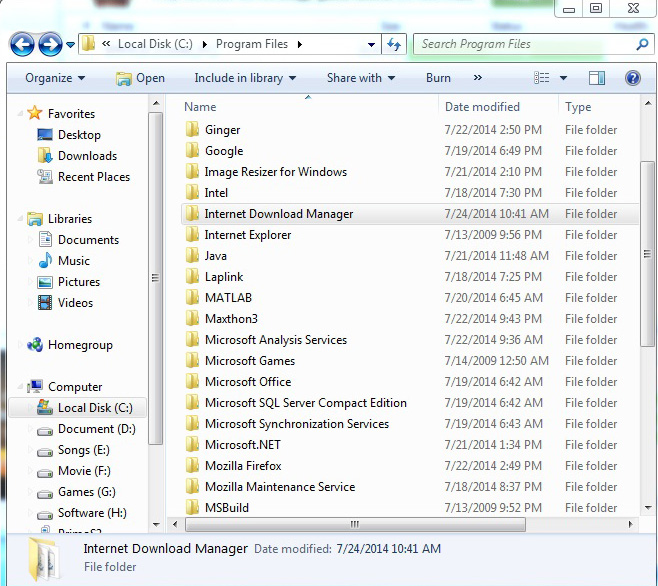Click Program Files in address bar
The width and height of the screenshot is (658, 586).
[x=252, y=44]
